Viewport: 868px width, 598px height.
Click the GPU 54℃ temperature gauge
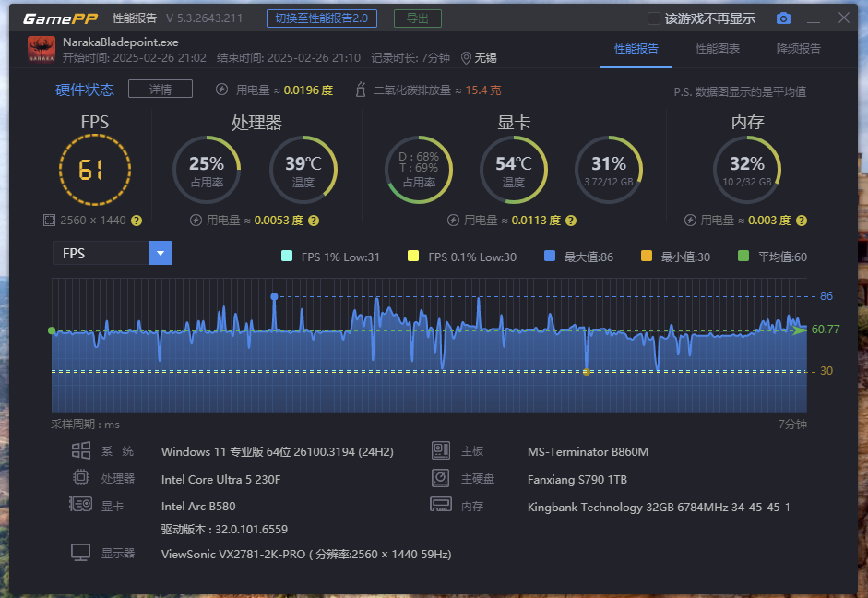(x=514, y=170)
